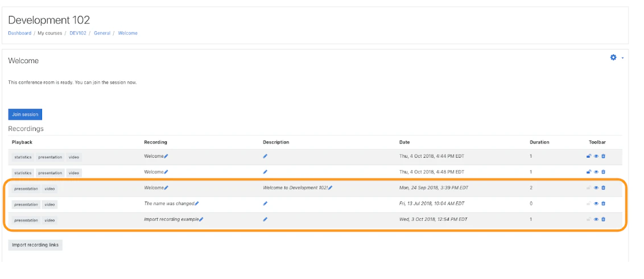Open the DEV102 breadcrumb link
644x279 pixels.
(78, 33)
